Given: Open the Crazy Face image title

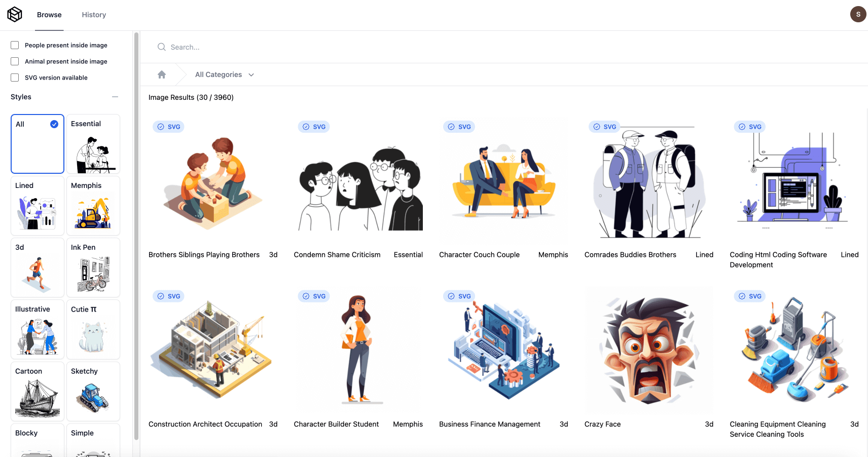Looking at the screenshot, I should pyautogui.click(x=602, y=424).
